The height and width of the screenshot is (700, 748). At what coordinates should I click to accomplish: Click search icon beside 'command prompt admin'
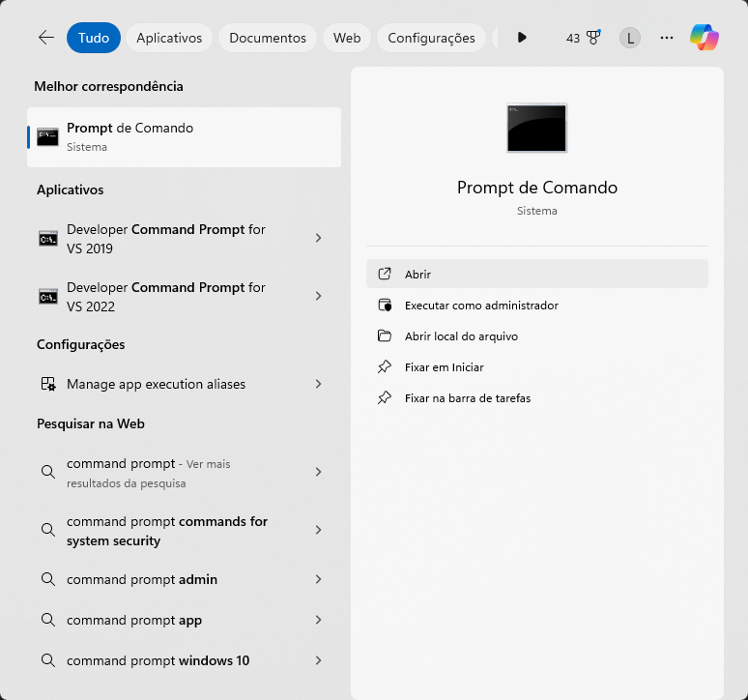click(x=47, y=579)
